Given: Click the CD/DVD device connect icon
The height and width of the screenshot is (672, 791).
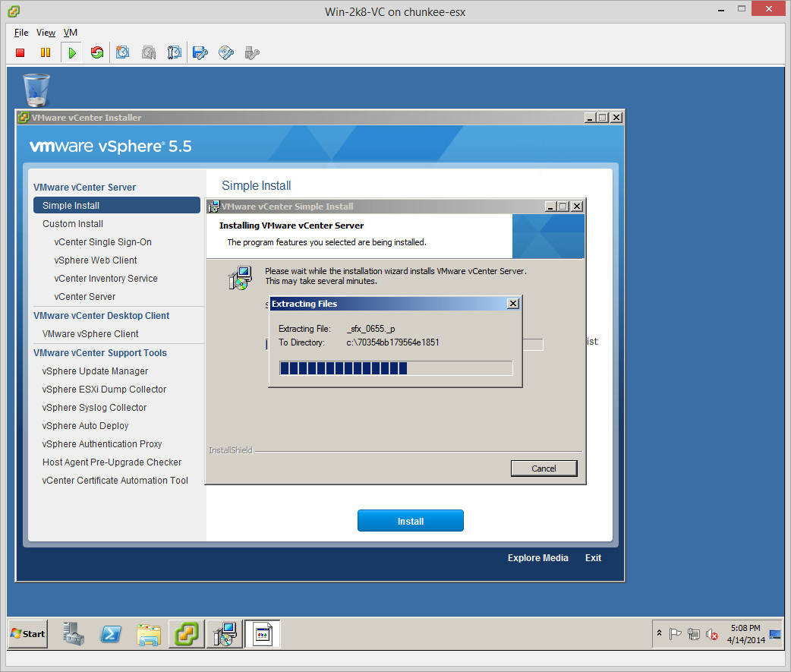Looking at the screenshot, I should point(225,52).
